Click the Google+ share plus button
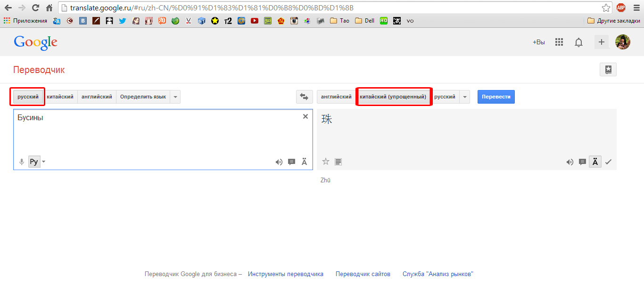 [x=601, y=42]
